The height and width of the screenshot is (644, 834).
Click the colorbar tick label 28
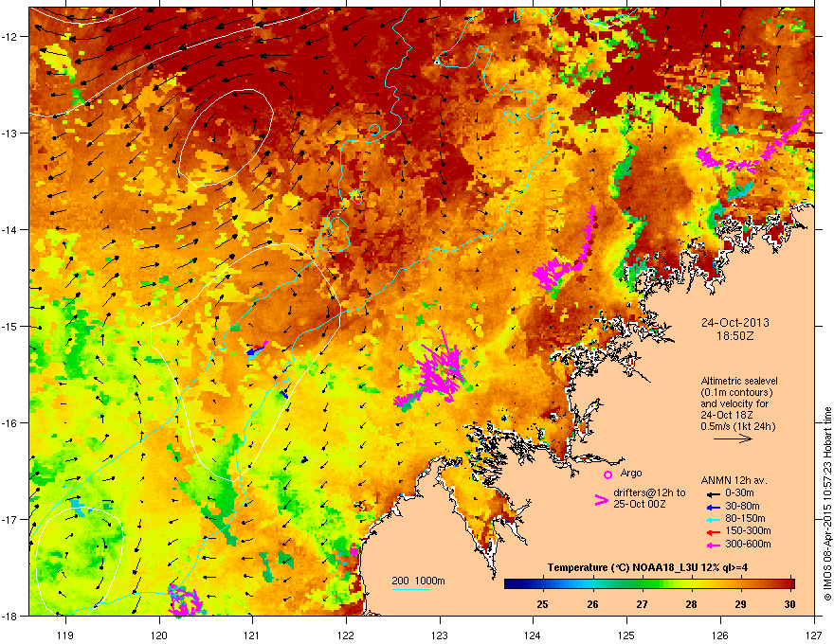(691, 604)
